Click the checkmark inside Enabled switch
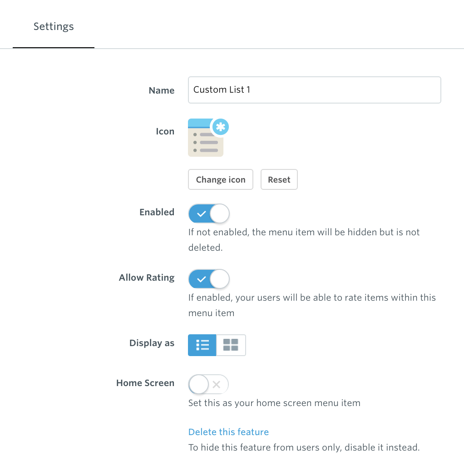Screen dimensions: 464x476 click(201, 214)
